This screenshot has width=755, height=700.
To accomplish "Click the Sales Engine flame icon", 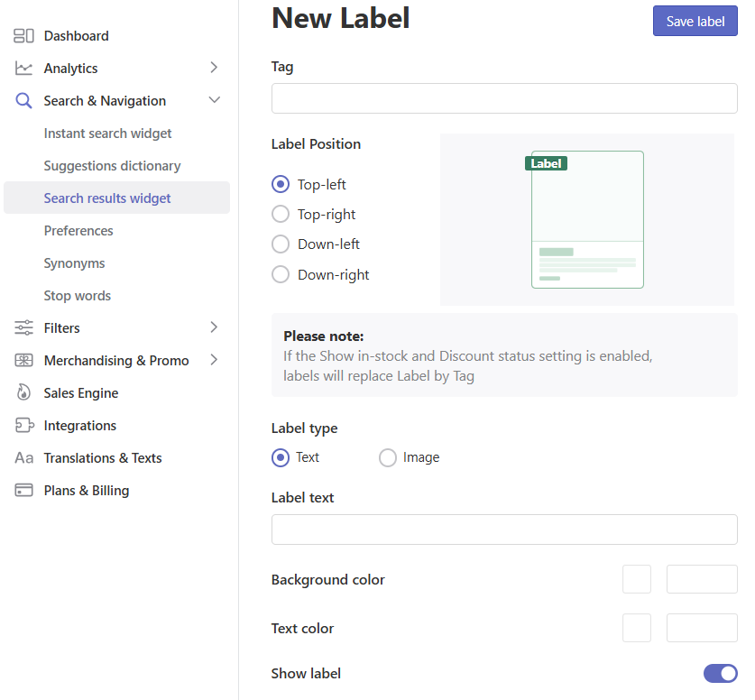I will [23, 392].
